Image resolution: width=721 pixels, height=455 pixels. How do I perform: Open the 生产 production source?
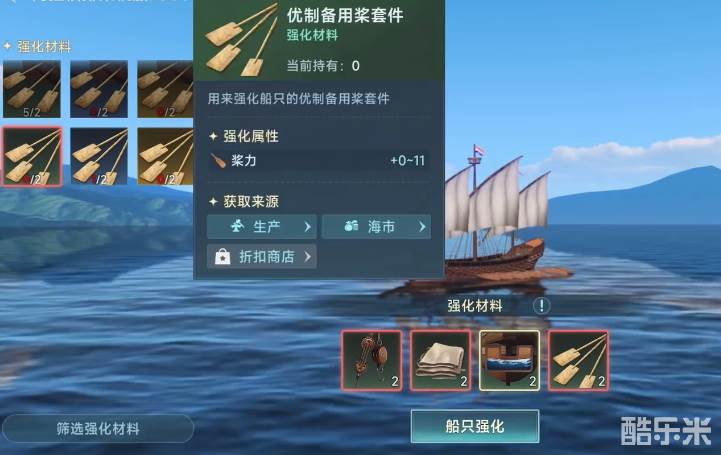click(262, 227)
